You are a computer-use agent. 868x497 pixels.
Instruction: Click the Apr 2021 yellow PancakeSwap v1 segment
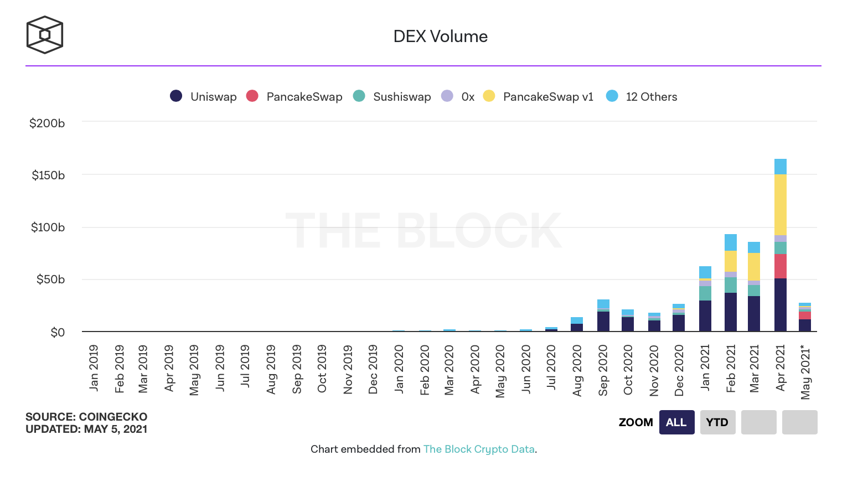pyautogui.click(x=781, y=205)
